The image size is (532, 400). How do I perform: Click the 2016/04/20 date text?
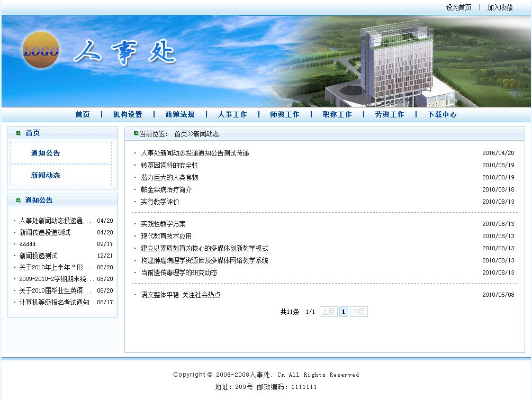pyautogui.click(x=498, y=153)
